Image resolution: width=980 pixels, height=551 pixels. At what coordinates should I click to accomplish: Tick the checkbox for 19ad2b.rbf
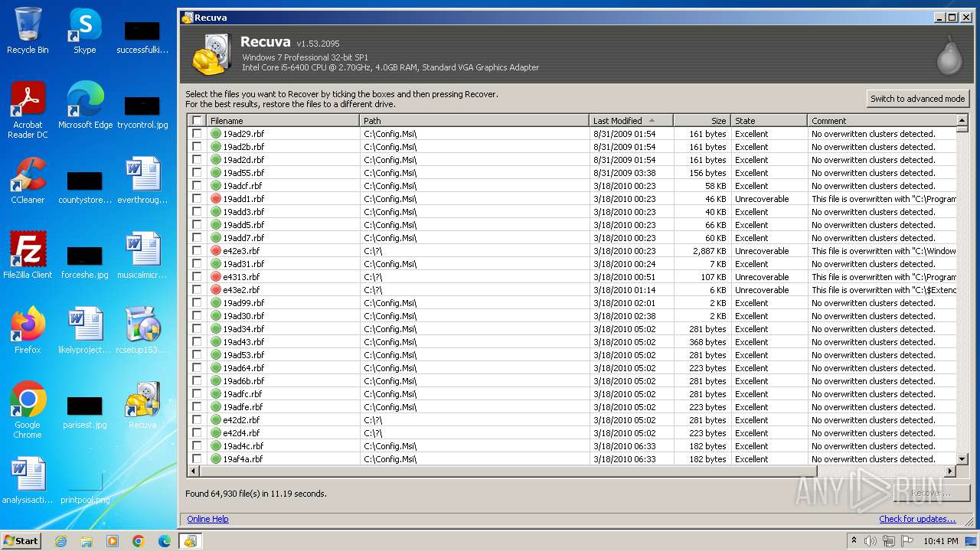point(197,146)
